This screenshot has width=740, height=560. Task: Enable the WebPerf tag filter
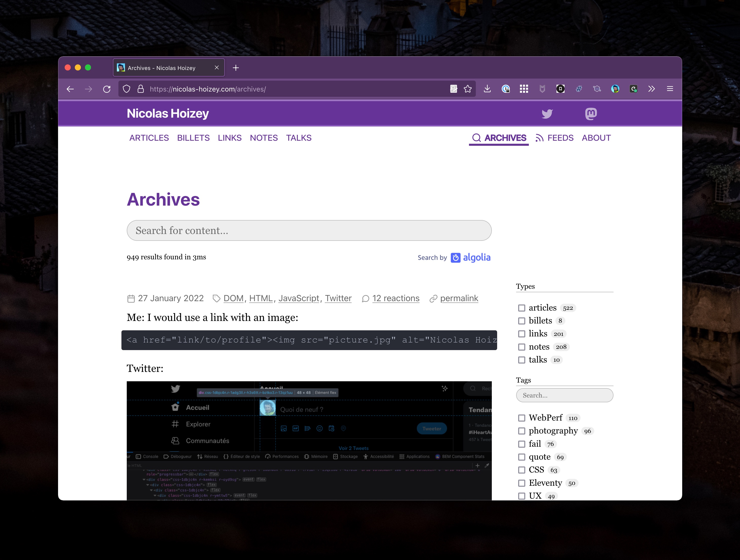coord(522,418)
